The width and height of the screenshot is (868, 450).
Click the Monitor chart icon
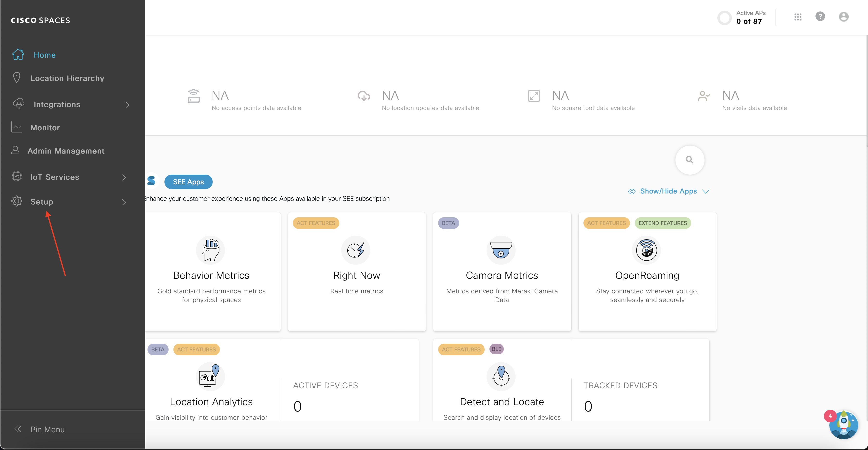(16, 127)
